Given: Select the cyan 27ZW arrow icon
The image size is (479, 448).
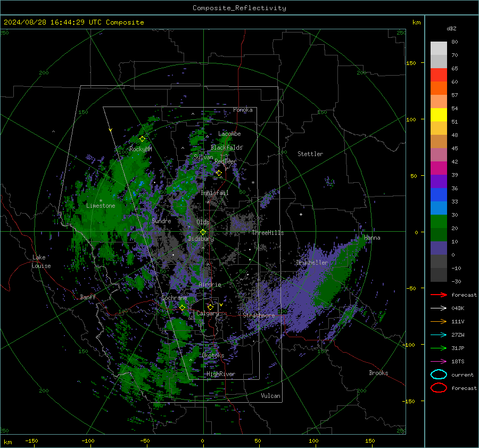Looking at the screenshot, I should click(x=439, y=335).
